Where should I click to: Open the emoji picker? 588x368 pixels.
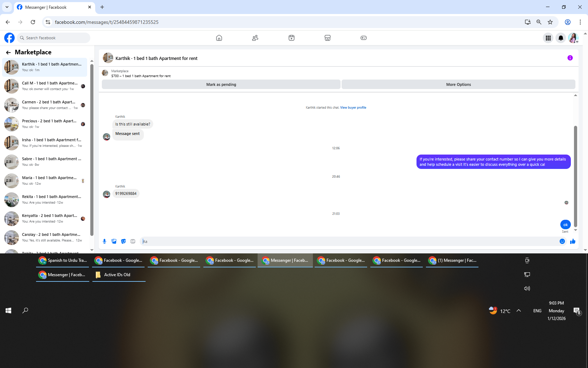(x=562, y=241)
